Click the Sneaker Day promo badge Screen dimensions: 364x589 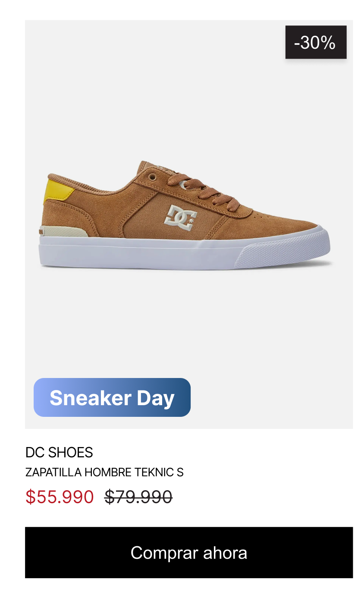112,397
